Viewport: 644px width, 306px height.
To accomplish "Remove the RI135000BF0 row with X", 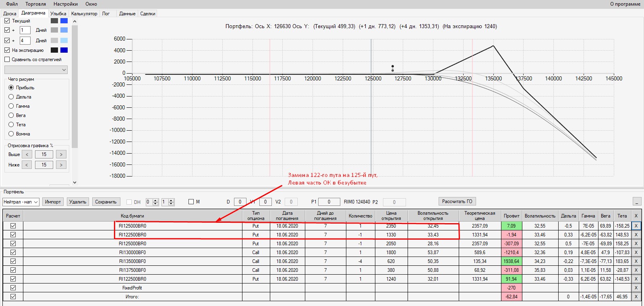I will [x=636, y=261].
